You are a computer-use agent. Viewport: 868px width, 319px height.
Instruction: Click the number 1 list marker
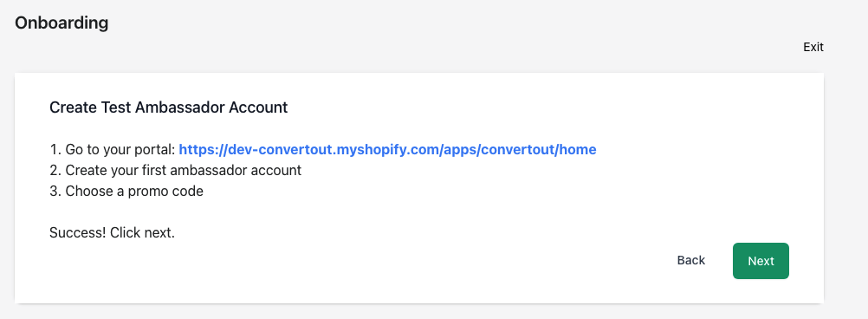[55, 149]
